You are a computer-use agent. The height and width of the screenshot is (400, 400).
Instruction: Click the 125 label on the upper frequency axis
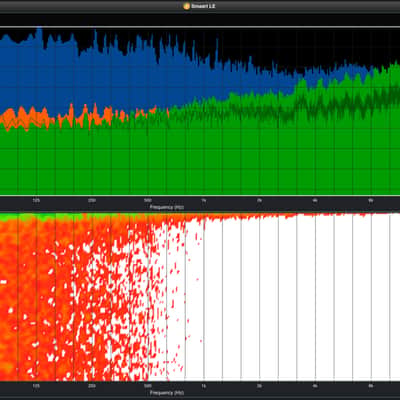click(36, 201)
